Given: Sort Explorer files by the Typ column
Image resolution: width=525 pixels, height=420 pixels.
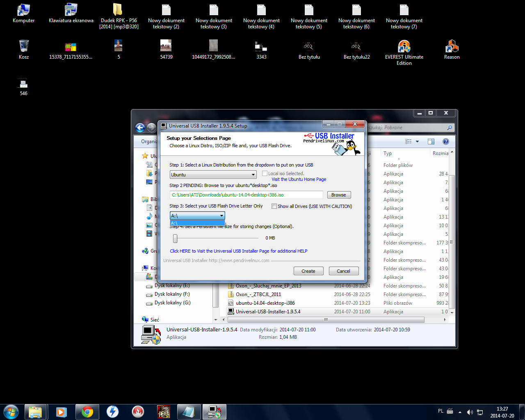Looking at the screenshot, I should click(405, 153).
